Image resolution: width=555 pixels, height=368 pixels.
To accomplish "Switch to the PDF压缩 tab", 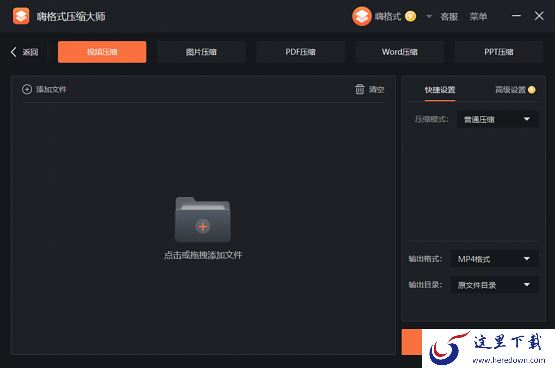I will pyautogui.click(x=300, y=52).
